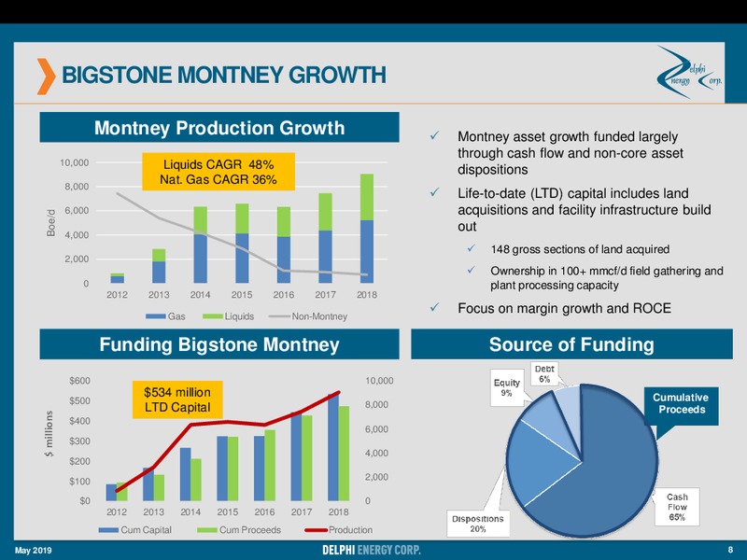
Task: Click the text 148 gross sections of land acquired
Action: pyautogui.click(x=580, y=249)
